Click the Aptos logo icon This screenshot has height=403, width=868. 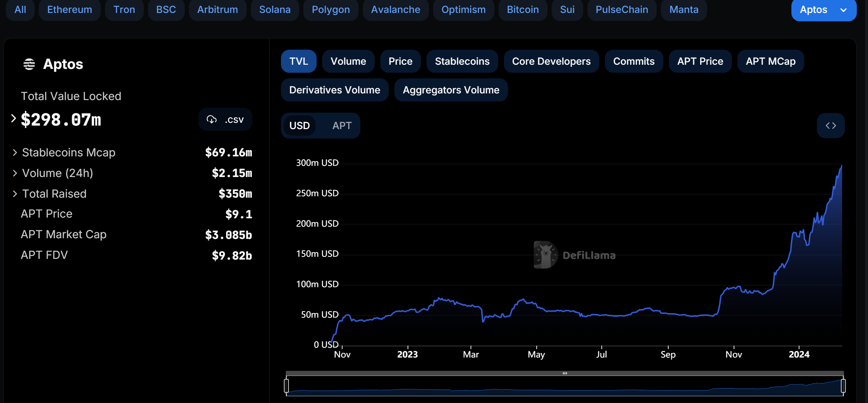(x=29, y=64)
